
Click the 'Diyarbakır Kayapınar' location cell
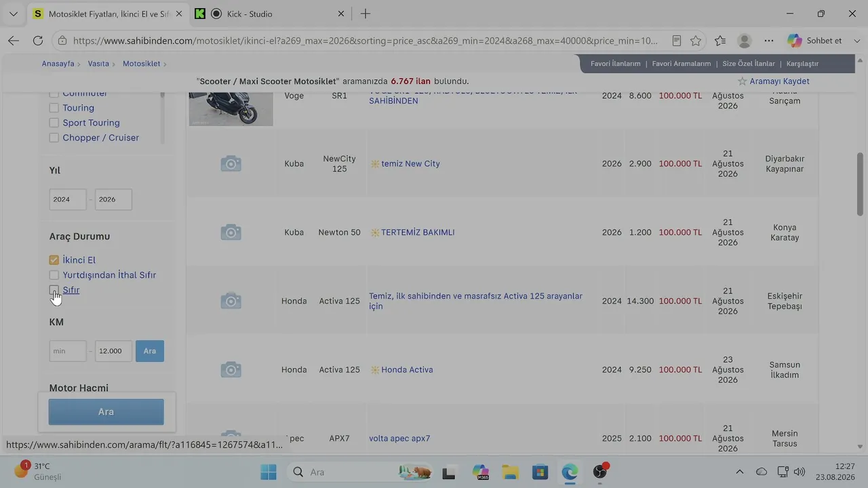pyautogui.click(x=785, y=163)
